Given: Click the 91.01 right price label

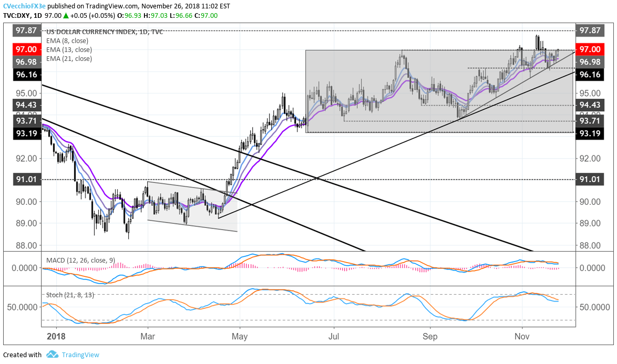Looking at the screenshot, I should [x=590, y=179].
